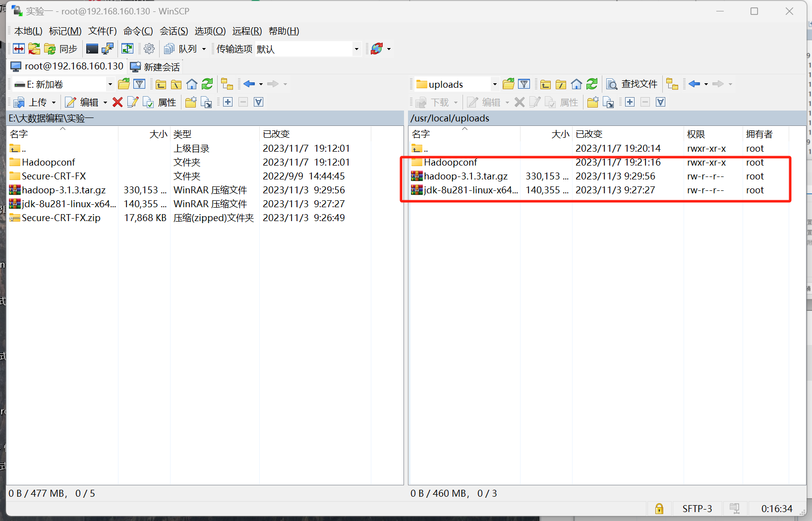812x521 pixels.
Task: Refresh the local panel directory
Action: pyautogui.click(x=207, y=84)
